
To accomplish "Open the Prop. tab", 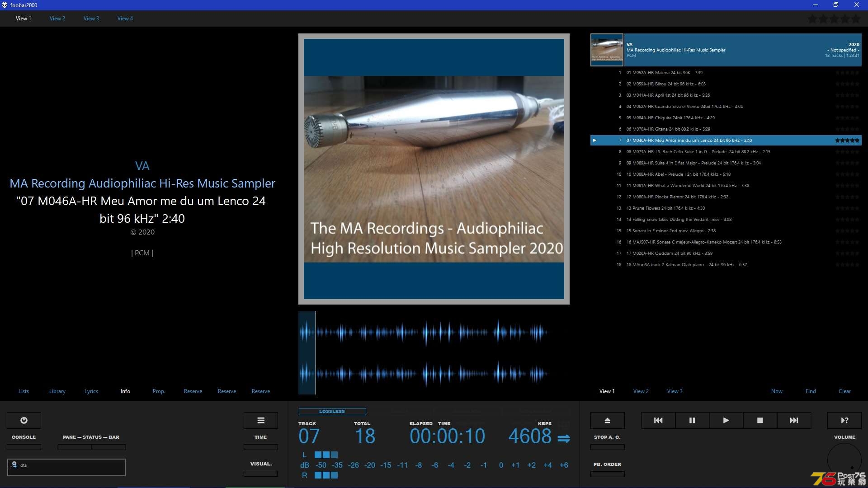I will tap(159, 391).
